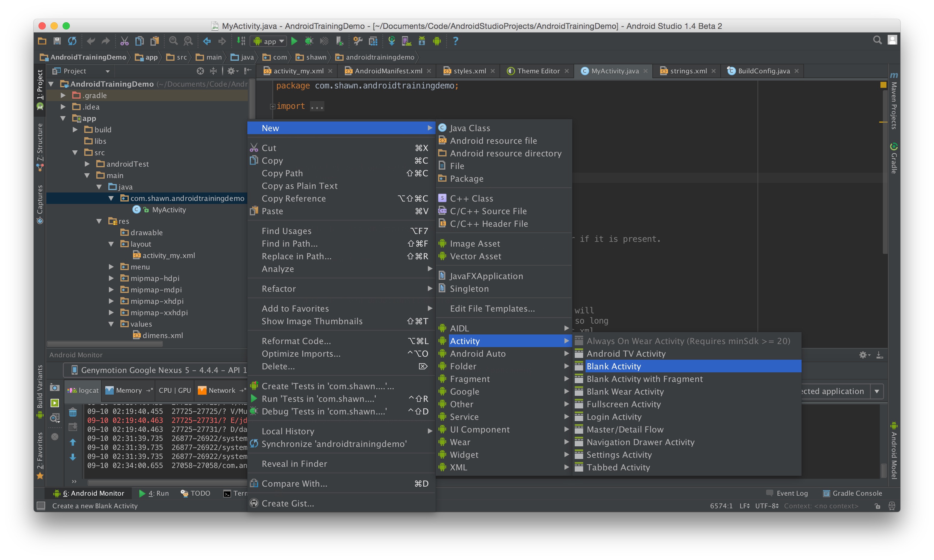Open the Android Device Monitor icon
Screen dimensions: 934x560
[437, 41]
